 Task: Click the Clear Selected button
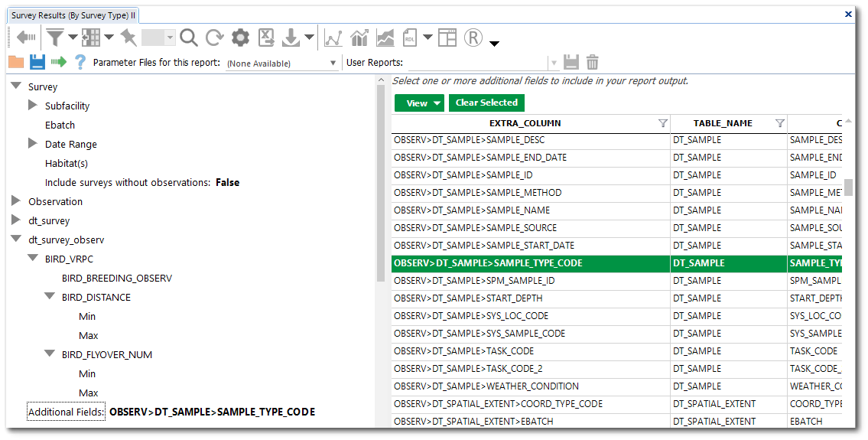point(486,103)
